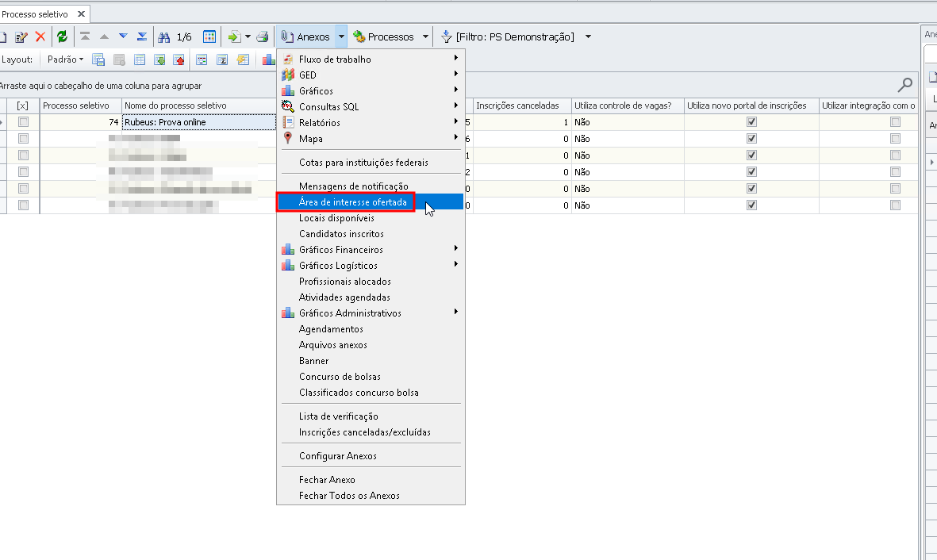The width and height of the screenshot is (937, 560).
Task: Click the plain grid layout icon
Action: coord(139,59)
